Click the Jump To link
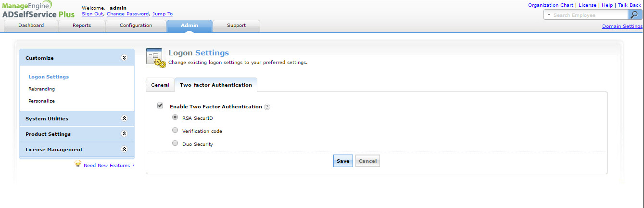644x208 pixels. click(x=163, y=14)
